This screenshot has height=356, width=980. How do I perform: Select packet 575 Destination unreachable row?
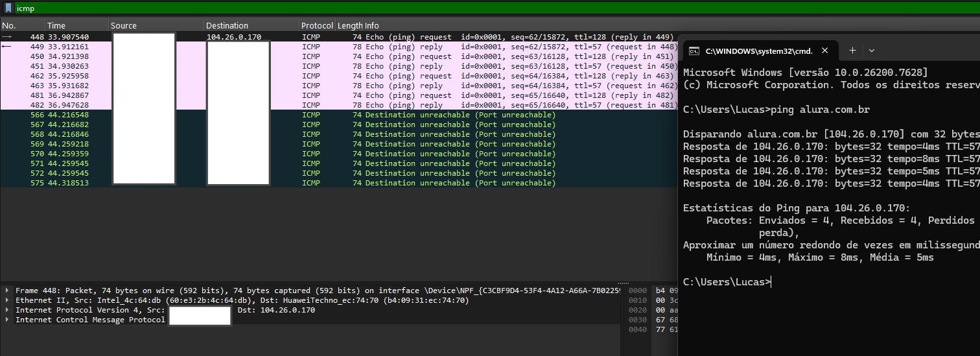[338, 183]
